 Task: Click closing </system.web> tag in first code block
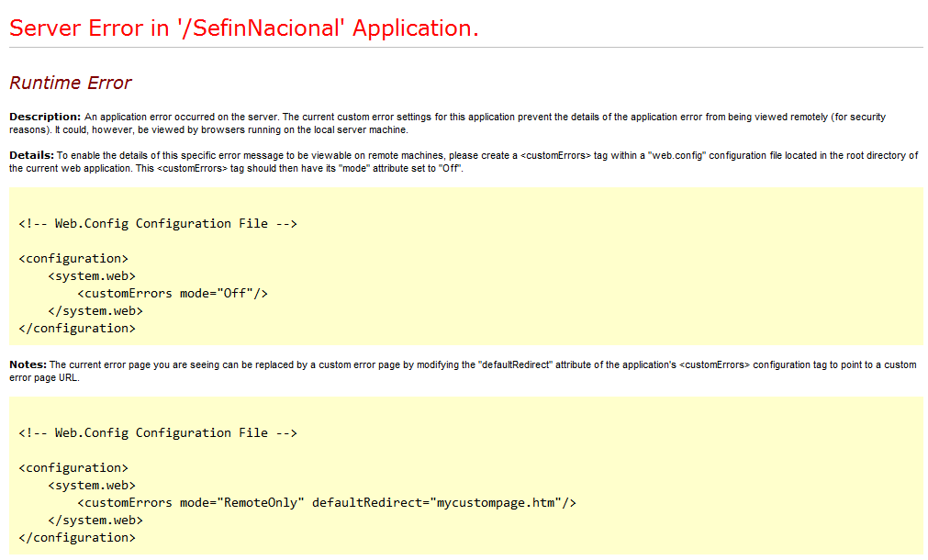coord(95,310)
